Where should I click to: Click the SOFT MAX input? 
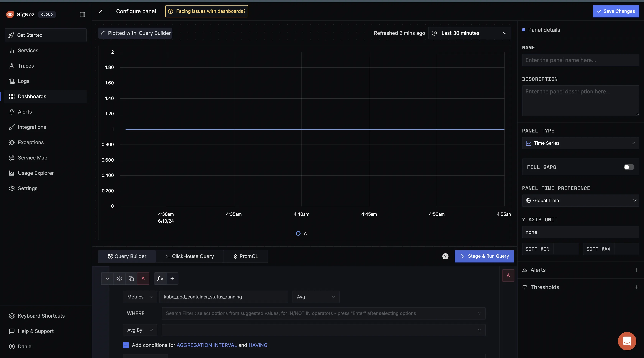627,249
